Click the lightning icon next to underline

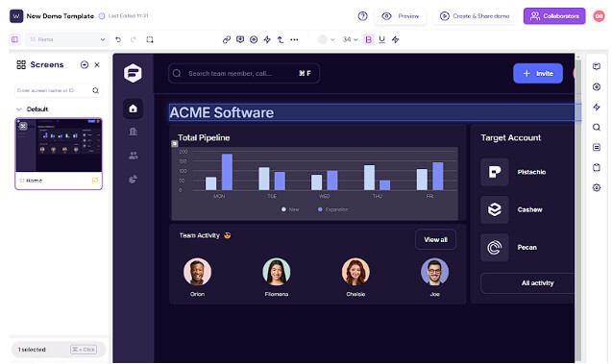[x=396, y=39]
